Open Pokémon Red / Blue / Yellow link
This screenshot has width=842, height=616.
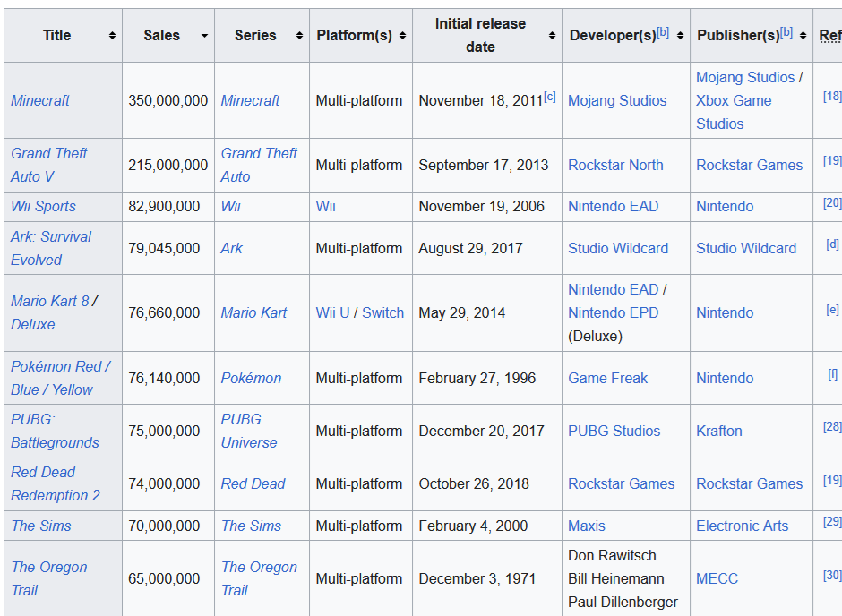pyautogui.click(x=60, y=379)
